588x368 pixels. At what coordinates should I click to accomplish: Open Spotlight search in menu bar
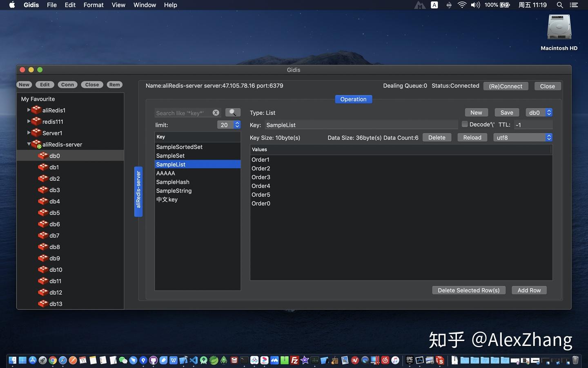[x=560, y=5]
